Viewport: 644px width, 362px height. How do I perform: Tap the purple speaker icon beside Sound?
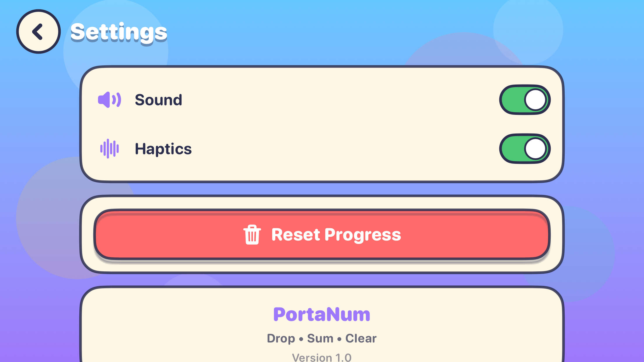pyautogui.click(x=109, y=100)
